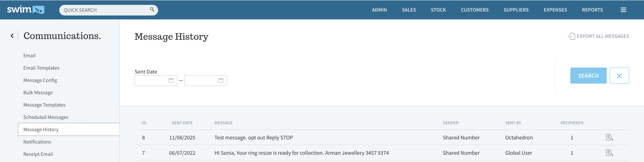Click the Swim logo in the header
Viewport: 644px width, 162px height.
[26, 10]
